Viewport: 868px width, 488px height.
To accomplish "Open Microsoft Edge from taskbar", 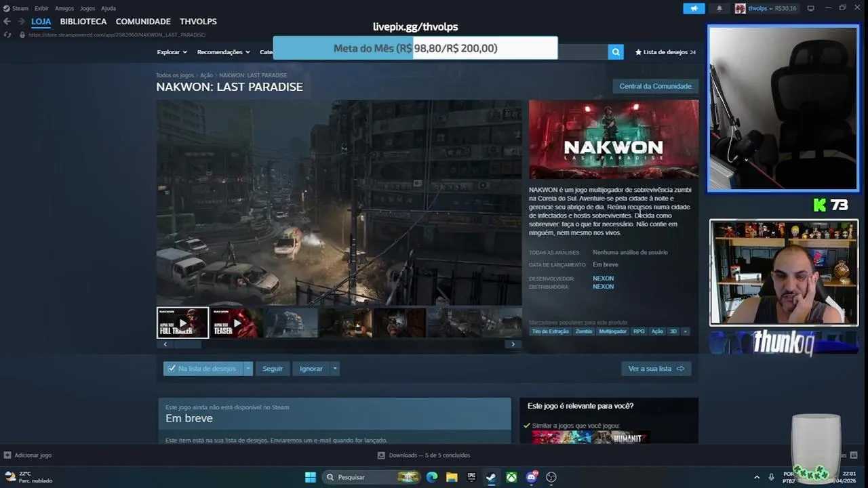I will coord(432,477).
